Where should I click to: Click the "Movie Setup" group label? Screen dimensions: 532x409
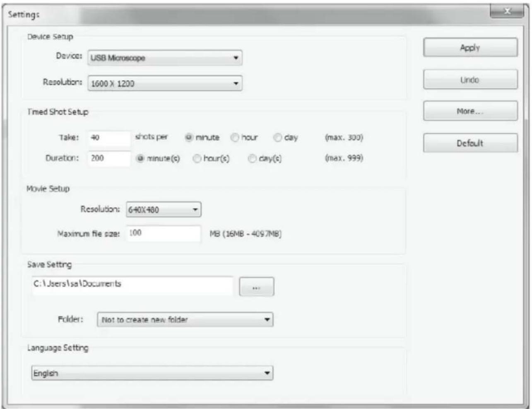tap(48, 189)
